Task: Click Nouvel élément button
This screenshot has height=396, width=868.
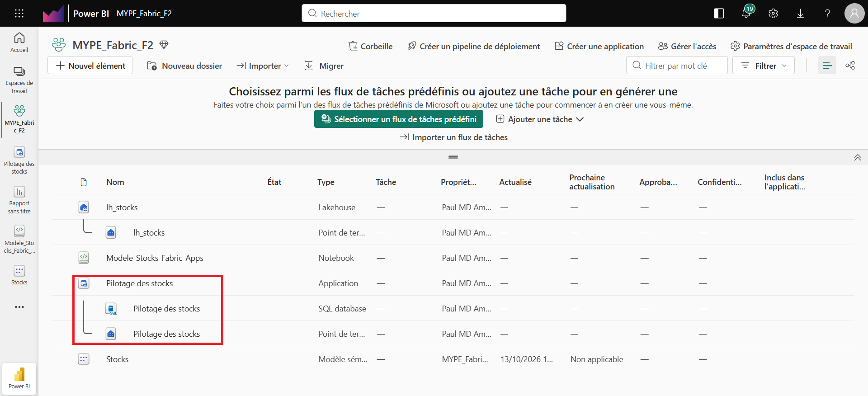Action: 90,66
